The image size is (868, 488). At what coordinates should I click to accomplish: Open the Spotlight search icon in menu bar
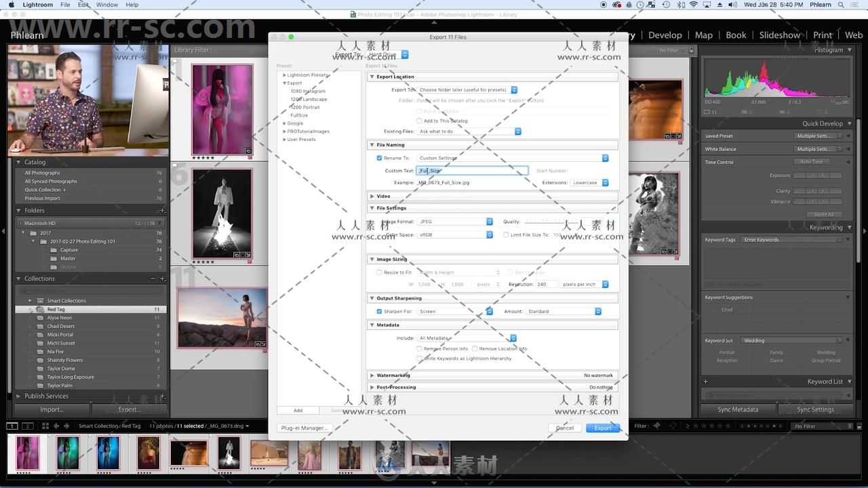tap(842, 5)
